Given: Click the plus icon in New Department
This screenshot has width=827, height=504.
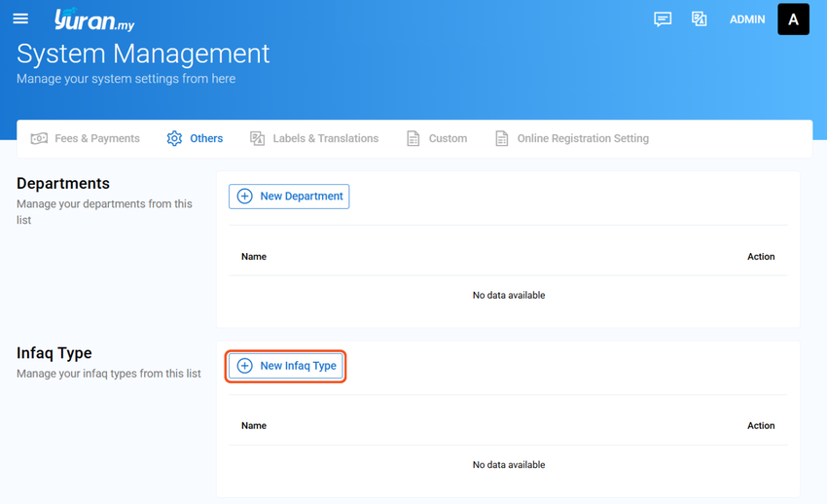Looking at the screenshot, I should tap(245, 197).
